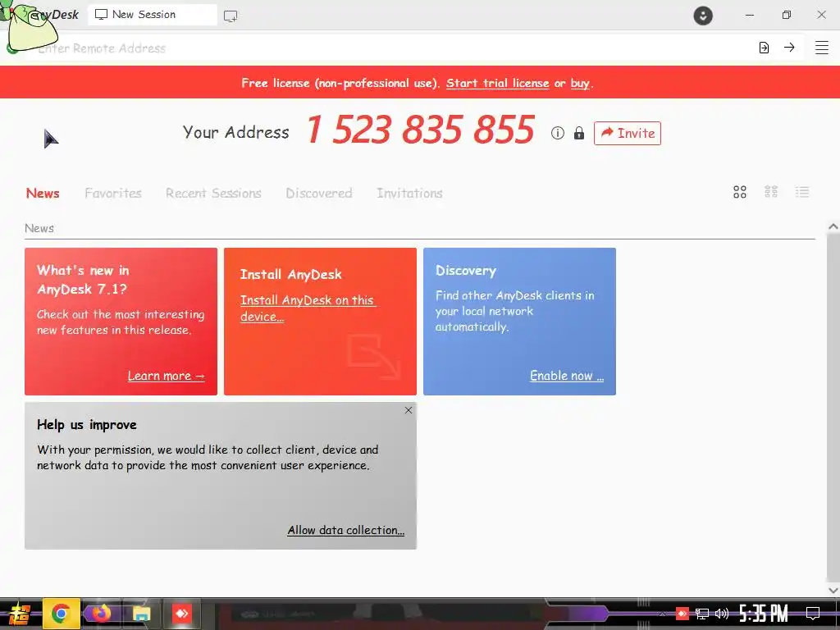Open the What's new in AnyDesk 7.1 card

121,322
